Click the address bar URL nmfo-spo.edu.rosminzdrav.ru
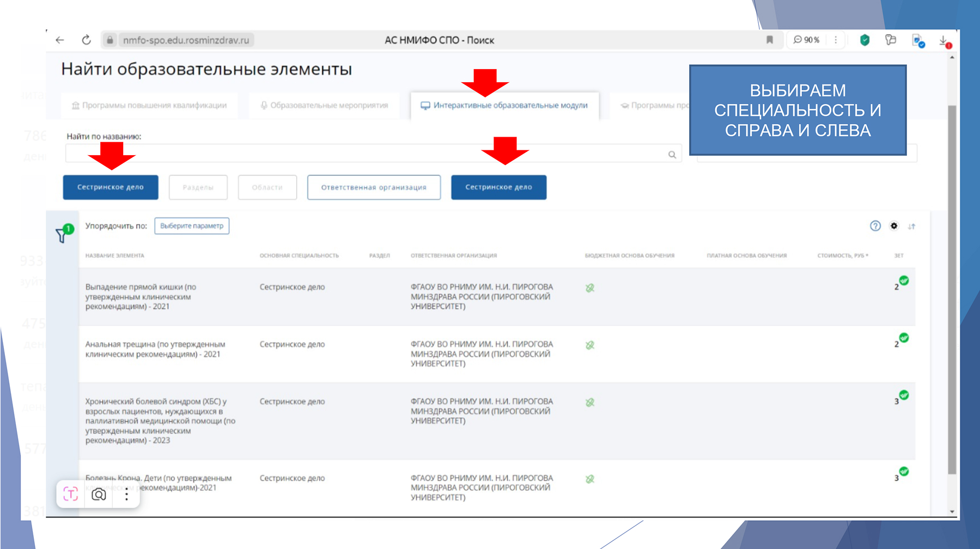 [186, 40]
